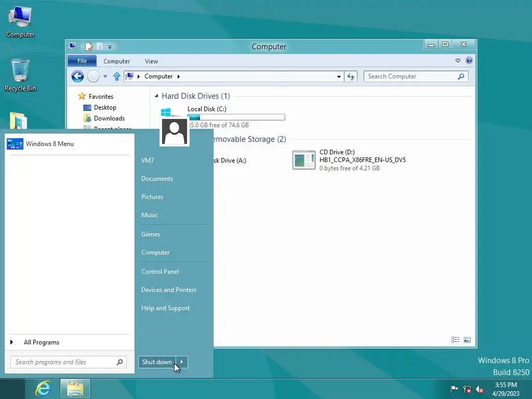The image size is (532, 399).
Task: Click the Favorites star icon
Action: (82, 96)
